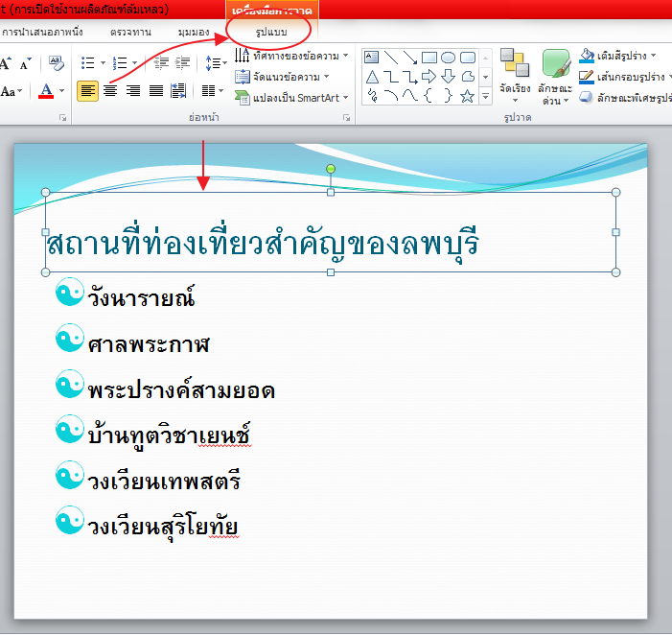Click the bullet text พระปรางค์สามยอด

coord(181,388)
